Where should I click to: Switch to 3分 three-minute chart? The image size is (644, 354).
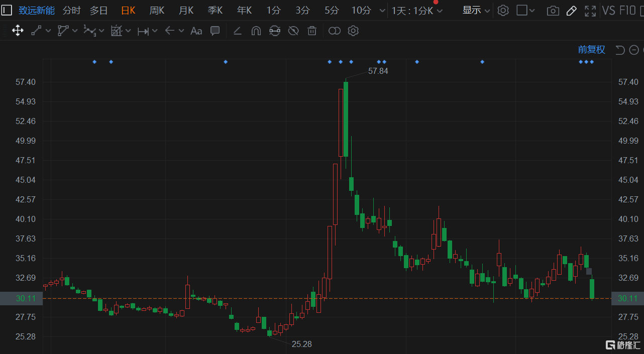tap(302, 11)
